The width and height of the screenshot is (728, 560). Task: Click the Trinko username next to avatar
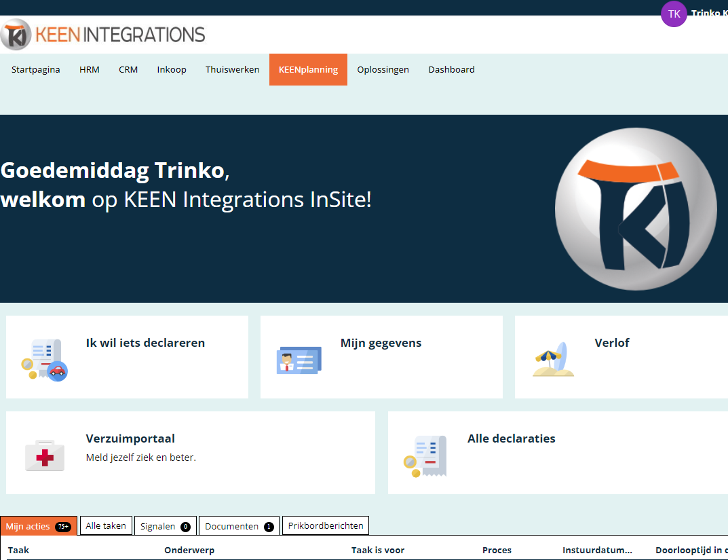pyautogui.click(x=709, y=14)
